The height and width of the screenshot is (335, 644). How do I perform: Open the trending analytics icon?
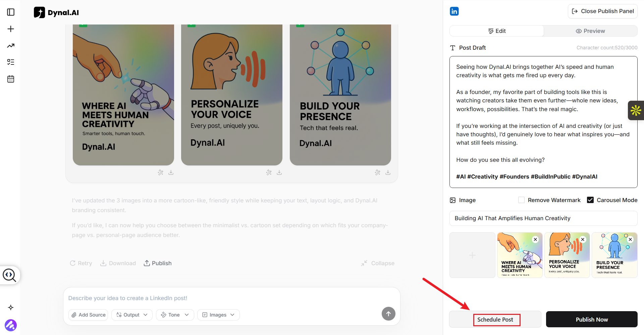11,46
